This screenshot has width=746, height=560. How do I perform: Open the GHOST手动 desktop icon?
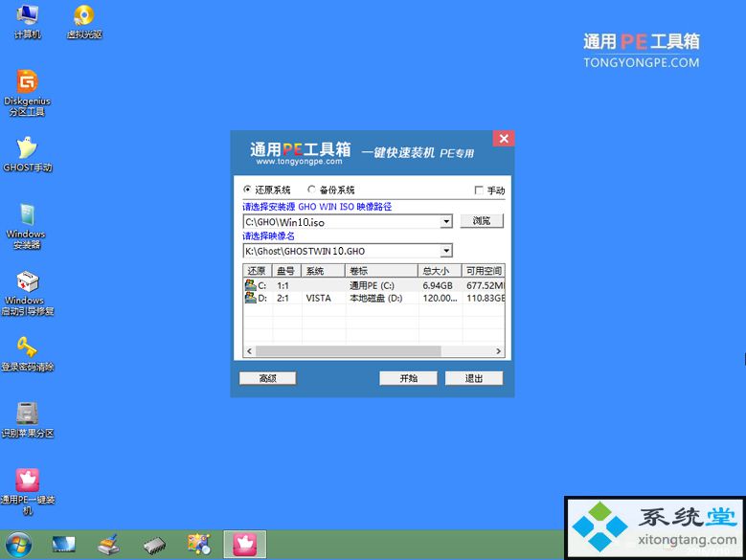click(x=27, y=154)
